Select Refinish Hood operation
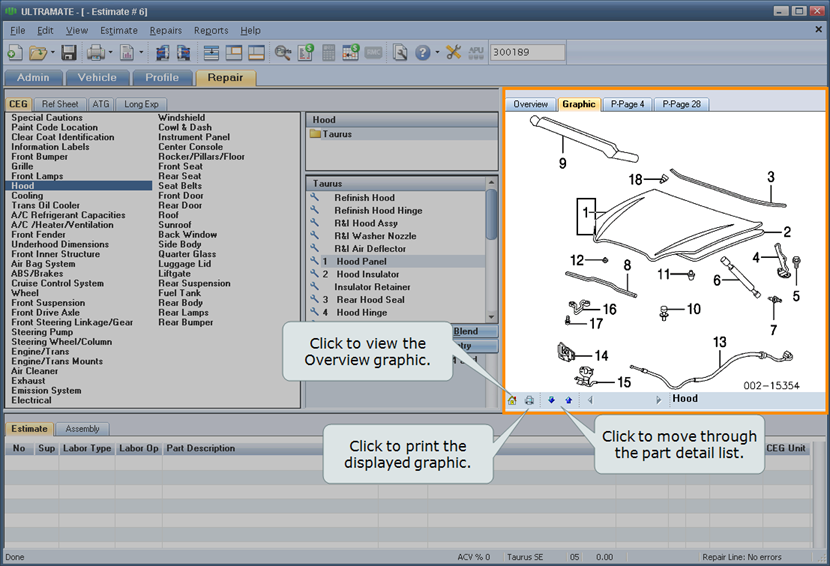 [x=364, y=198]
